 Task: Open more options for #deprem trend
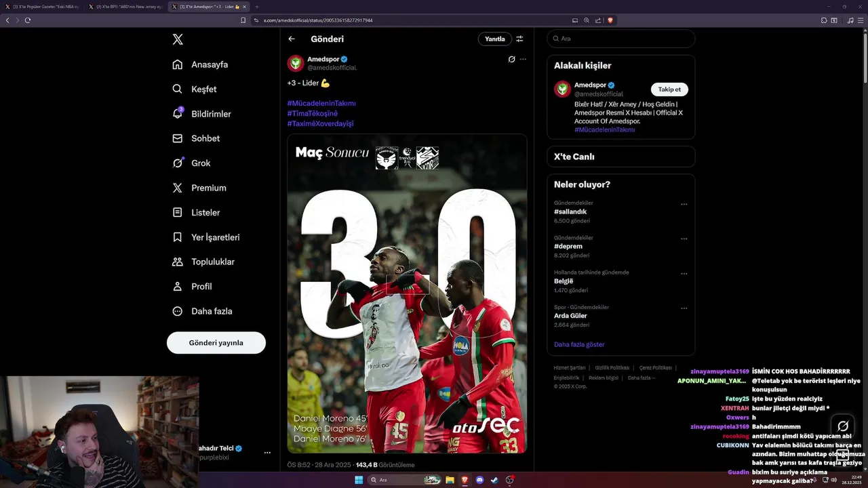[x=684, y=239]
